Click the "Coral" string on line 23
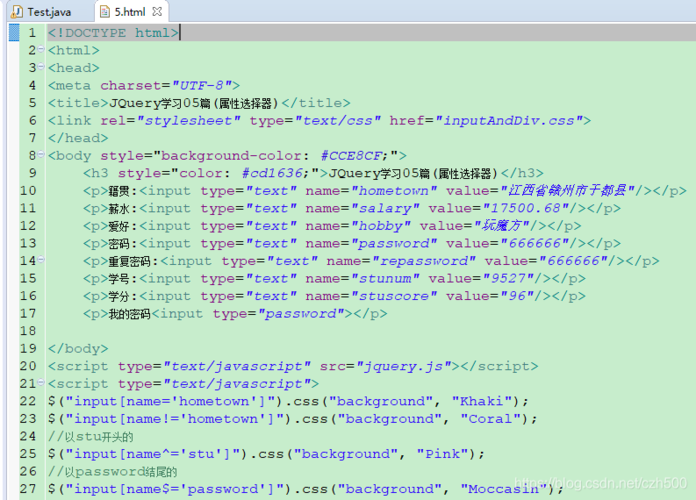The height and width of the screenshot is (500, 696). (x=490, y=419)
